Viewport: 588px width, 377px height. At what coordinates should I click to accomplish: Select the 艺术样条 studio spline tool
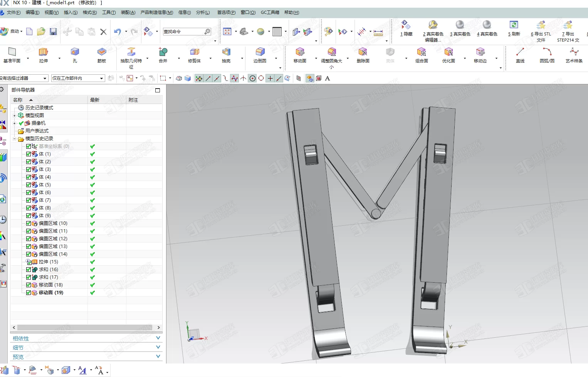(x=574, y=55)
